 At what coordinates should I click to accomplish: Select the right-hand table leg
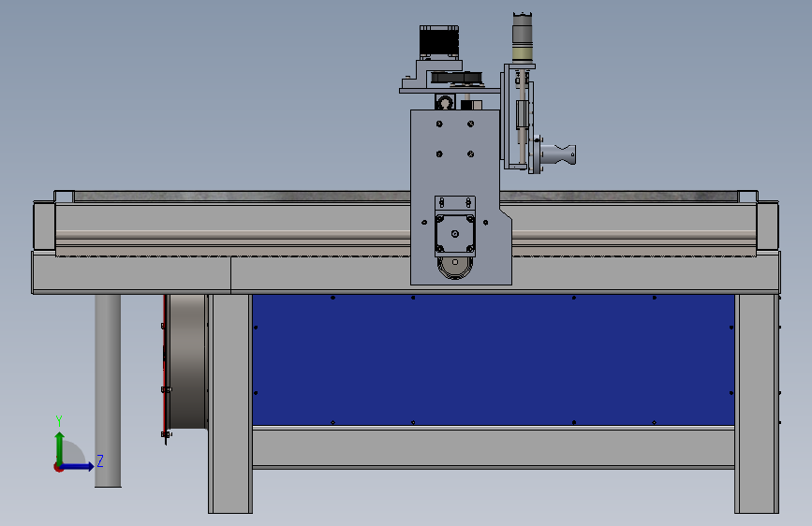757,403
